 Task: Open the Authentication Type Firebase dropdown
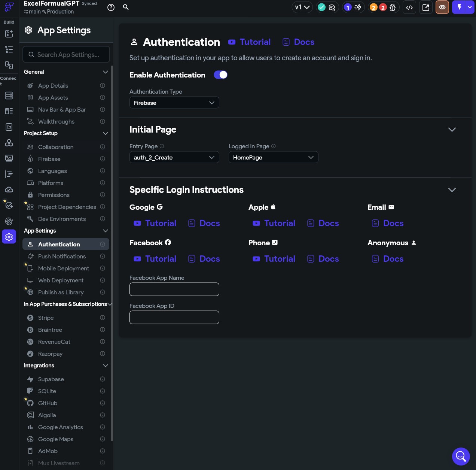pos(174,103)
